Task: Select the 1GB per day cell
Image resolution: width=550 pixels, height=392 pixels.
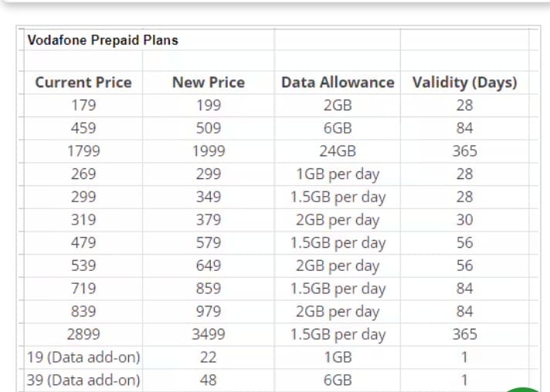Action: click(337, 174)
